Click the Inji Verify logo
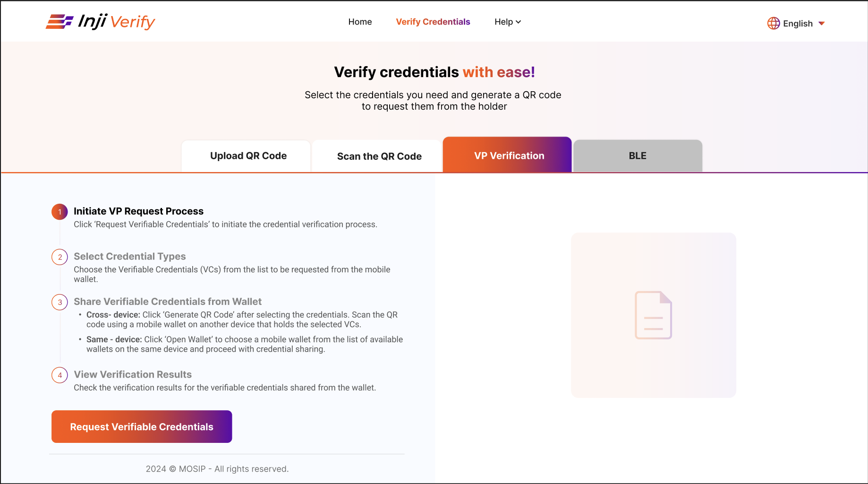 point(100,22)
